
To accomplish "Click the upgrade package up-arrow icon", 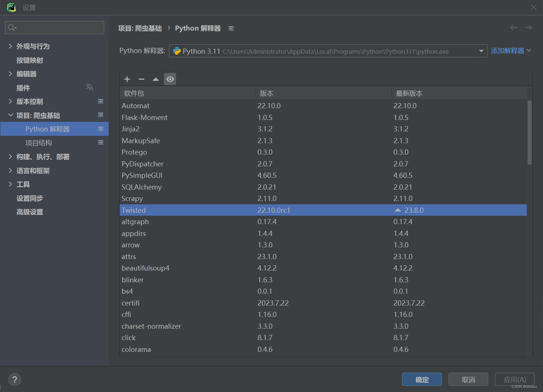I will (156, 79).
